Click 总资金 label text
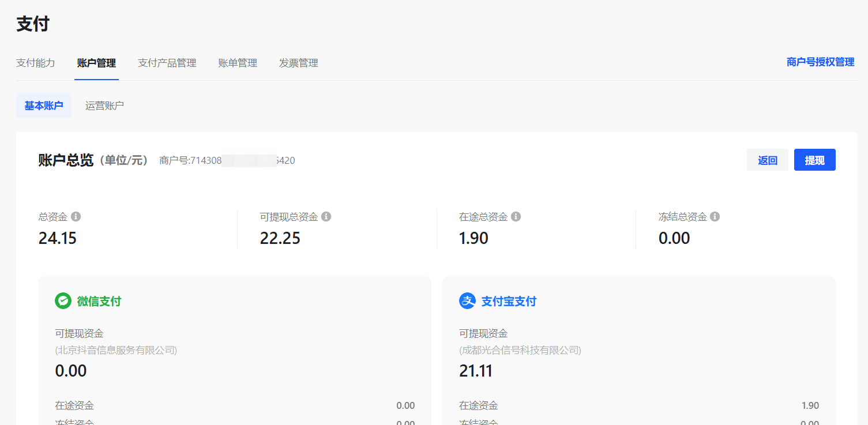This screenshot has width=868, height=425. point(53,217)
